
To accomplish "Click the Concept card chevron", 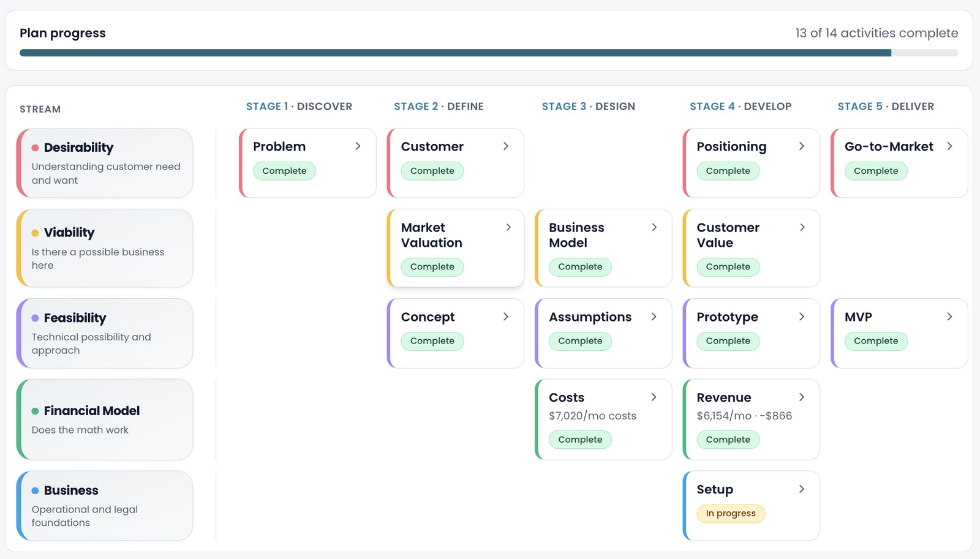I will (x=506, y=317).
